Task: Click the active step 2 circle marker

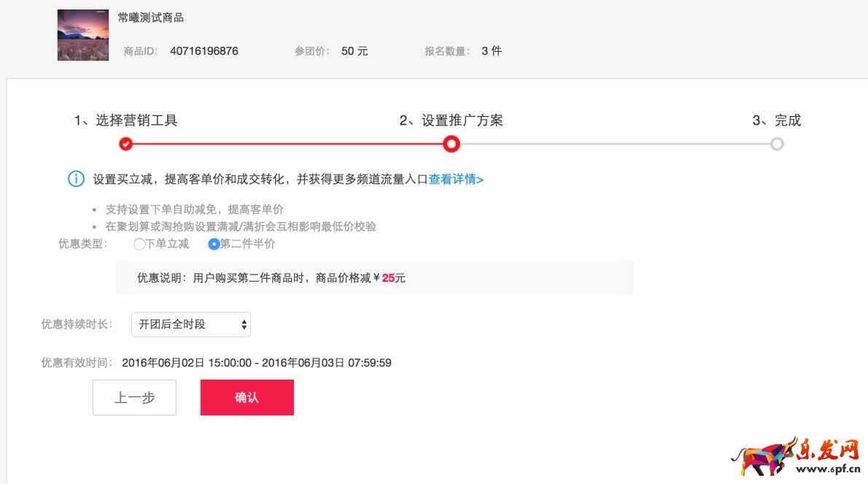Action: pos(452,144)
